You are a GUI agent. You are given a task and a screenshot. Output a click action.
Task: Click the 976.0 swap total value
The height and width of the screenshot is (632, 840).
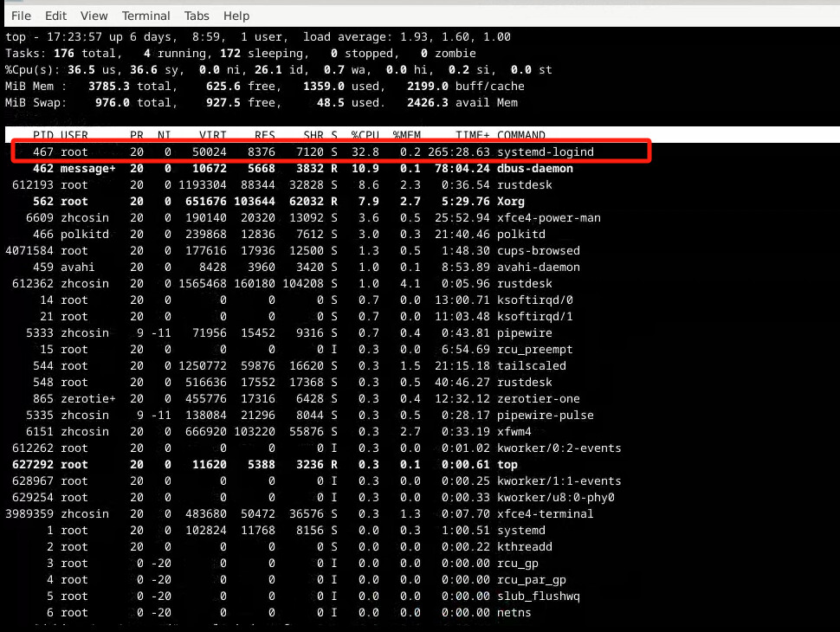(113, 103)
